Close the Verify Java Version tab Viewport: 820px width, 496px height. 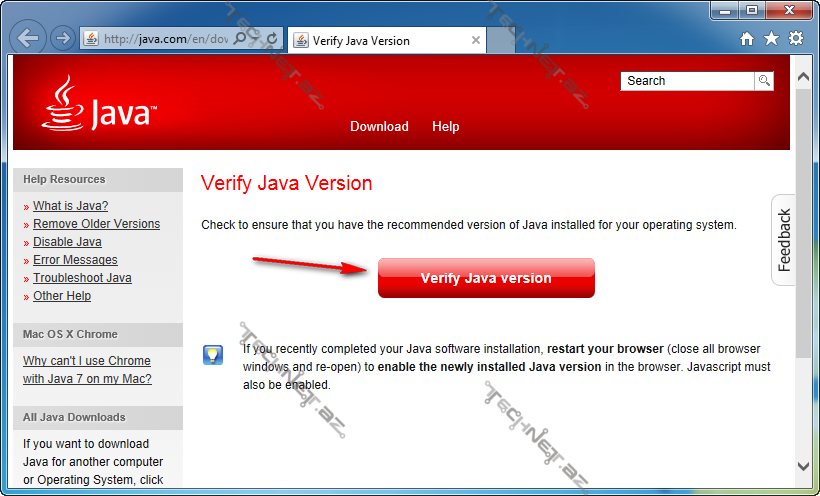(476, 41)
